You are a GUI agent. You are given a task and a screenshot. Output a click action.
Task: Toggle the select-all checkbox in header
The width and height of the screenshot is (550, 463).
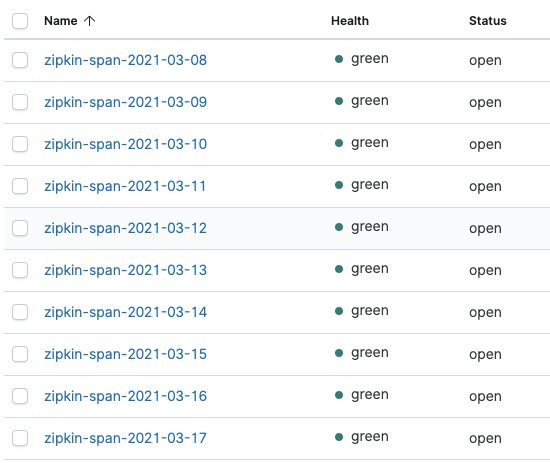(20, 21)
